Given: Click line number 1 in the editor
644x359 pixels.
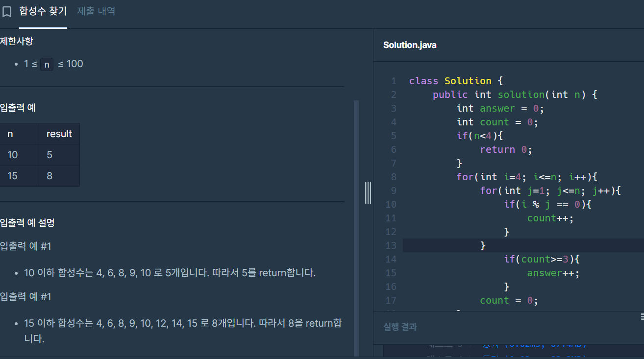Looking at the screenshot, I should (x=394, y=81).
